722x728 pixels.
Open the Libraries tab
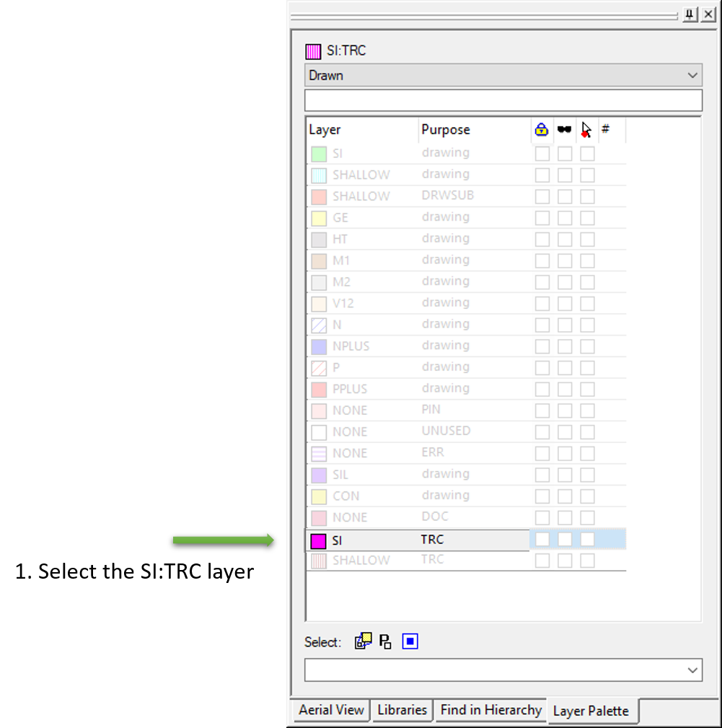pos(402,710)
